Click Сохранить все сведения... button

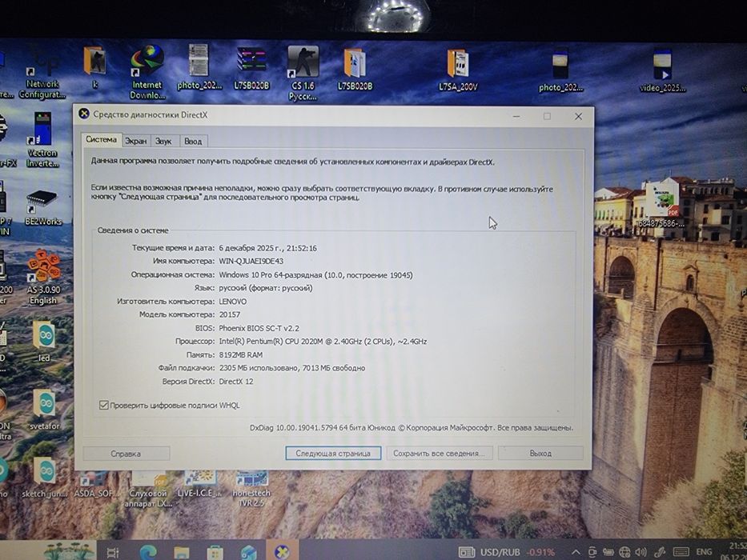coord(439,453)
